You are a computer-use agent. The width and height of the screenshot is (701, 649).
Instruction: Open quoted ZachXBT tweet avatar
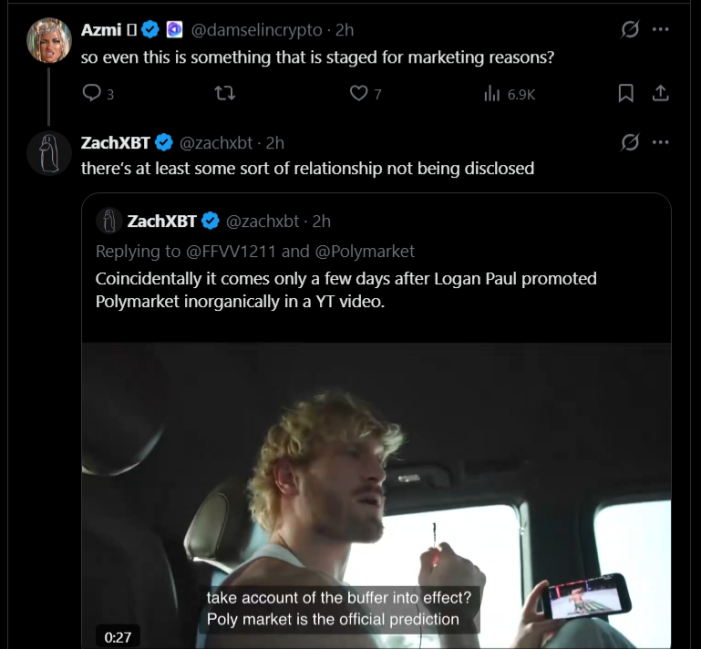click(108, 221)
